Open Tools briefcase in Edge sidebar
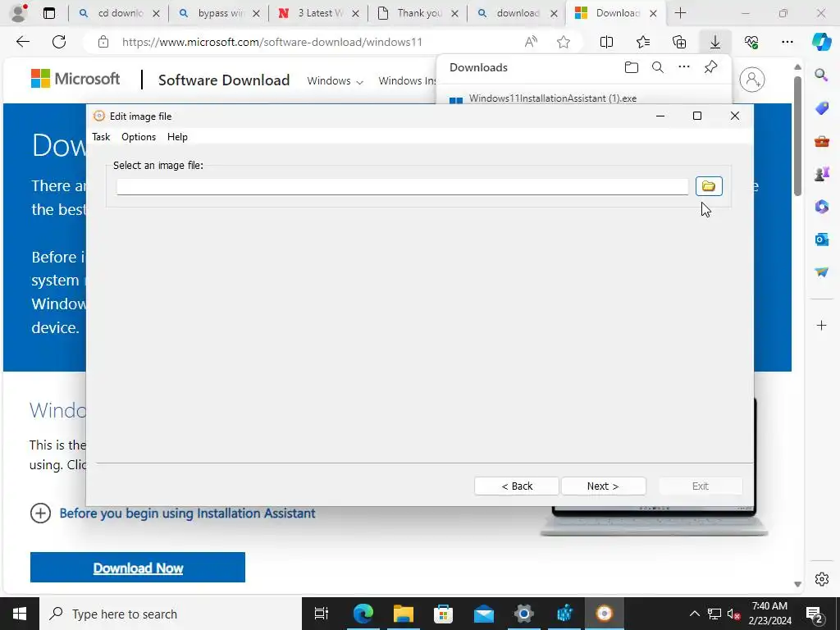This screenshot has height=630, width=840. 821,141
